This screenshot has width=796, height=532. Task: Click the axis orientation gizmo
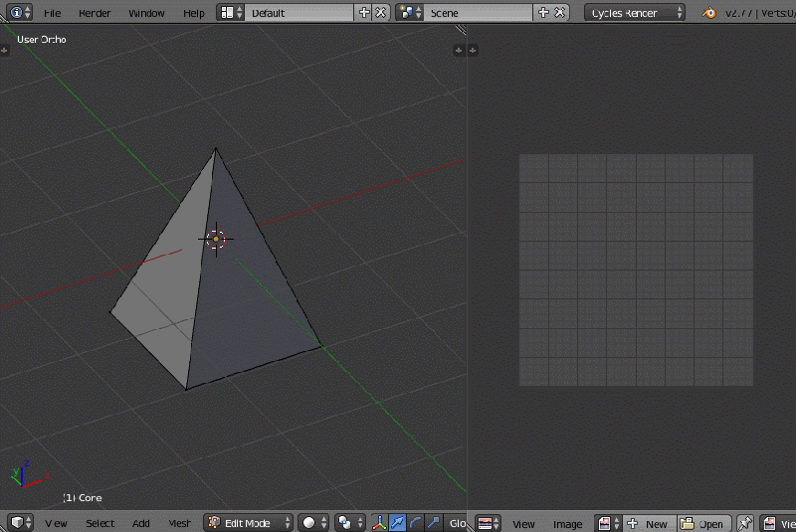tap(29, 474)
